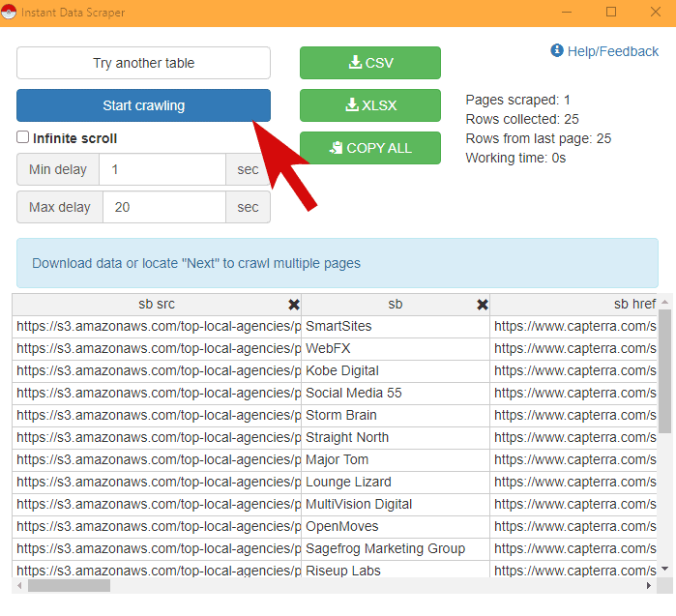Click the vertical scrollbar down arrow
The width and height of the screenshot is (676, 616).
(664, 569)
